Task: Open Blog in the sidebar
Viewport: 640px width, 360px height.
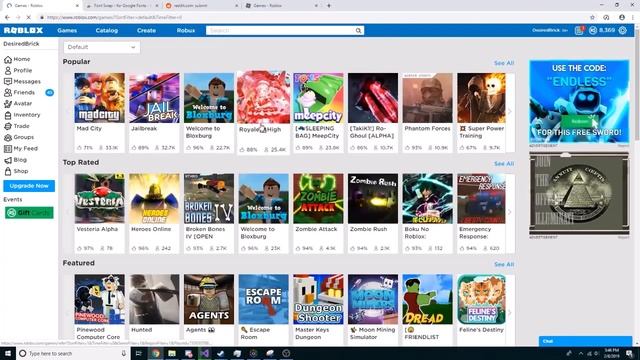Action: pyautogui.click(x=16, y=160)
